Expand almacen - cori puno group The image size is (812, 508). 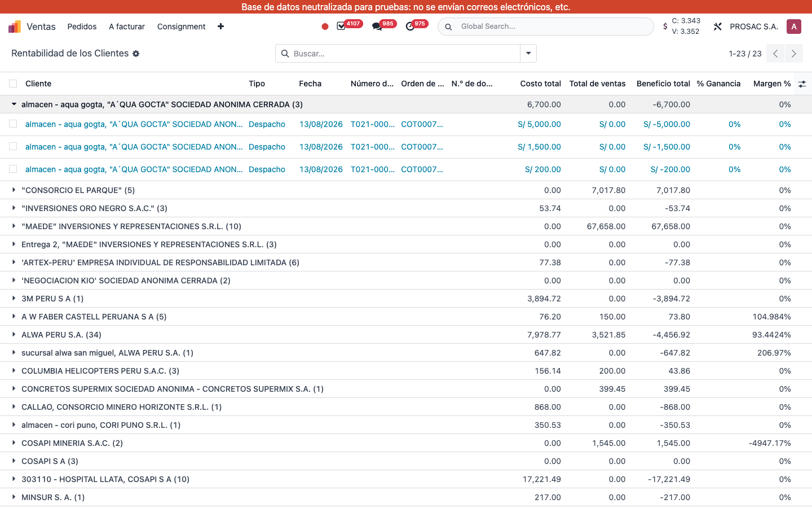tap(14, 425)
